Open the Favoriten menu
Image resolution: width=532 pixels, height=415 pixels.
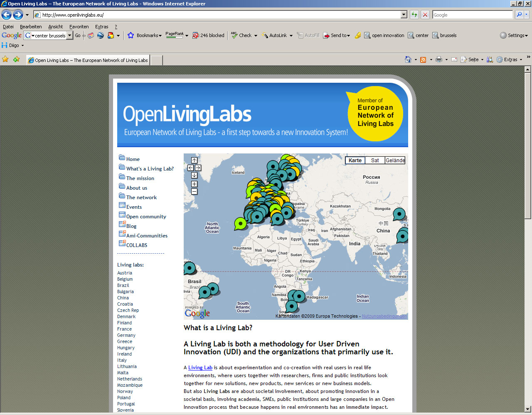(79, 27)
